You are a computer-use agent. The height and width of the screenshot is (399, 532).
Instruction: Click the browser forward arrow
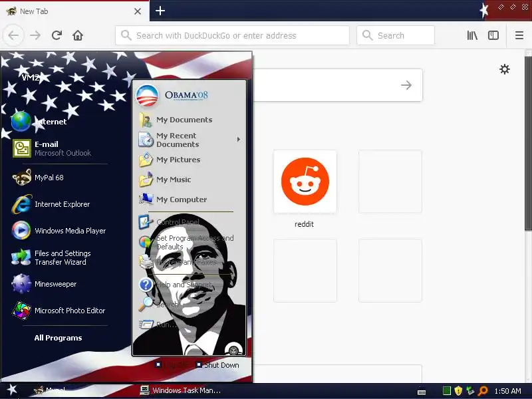coord(35,35)
